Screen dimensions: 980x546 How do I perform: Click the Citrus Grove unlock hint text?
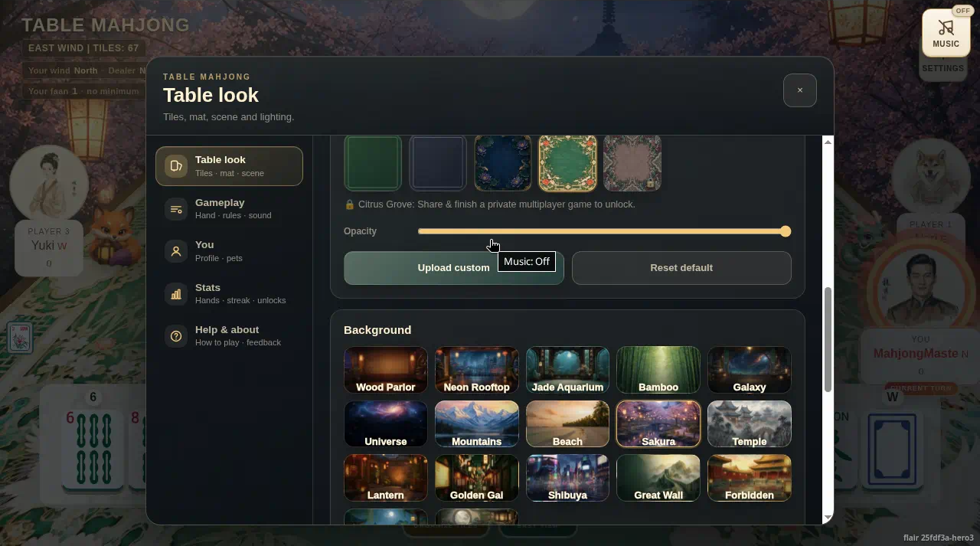pyautogui.click(x=490, y=204)
